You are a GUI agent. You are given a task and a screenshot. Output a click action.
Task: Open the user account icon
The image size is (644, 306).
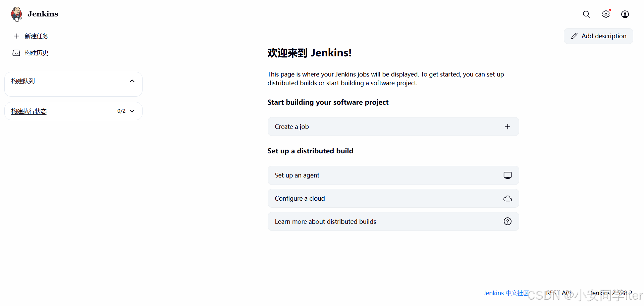click(625, 14)
